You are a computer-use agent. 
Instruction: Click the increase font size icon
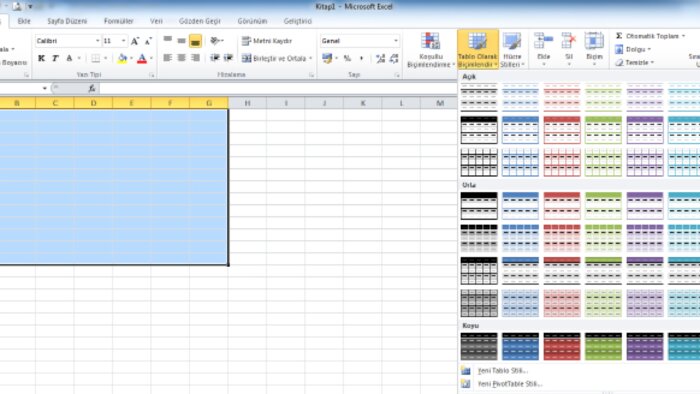pyautogui.click(x=135, y=41)
